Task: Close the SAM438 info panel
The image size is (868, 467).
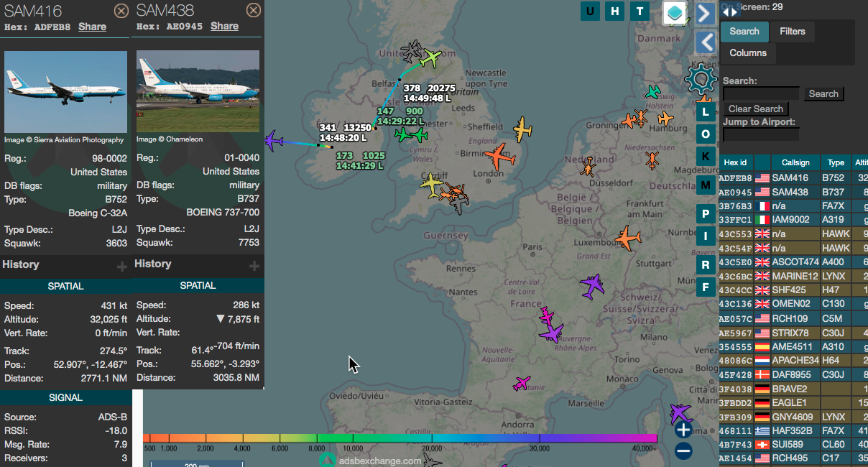Action: click(254, 10)
